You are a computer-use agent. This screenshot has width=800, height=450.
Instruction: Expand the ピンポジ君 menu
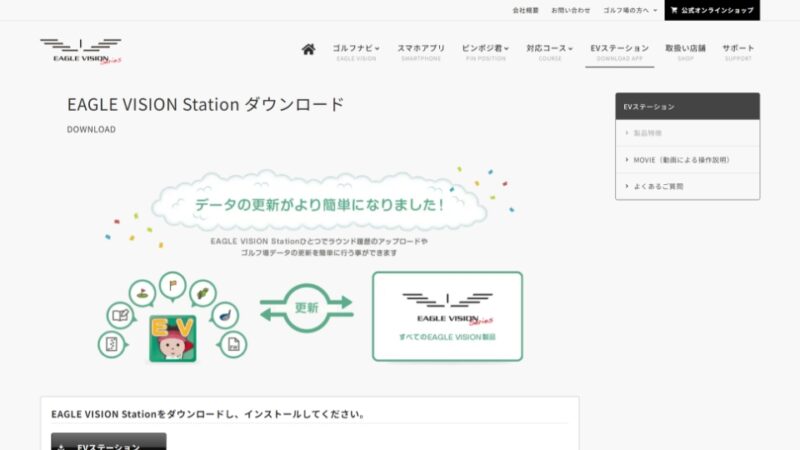coord(485,52)
